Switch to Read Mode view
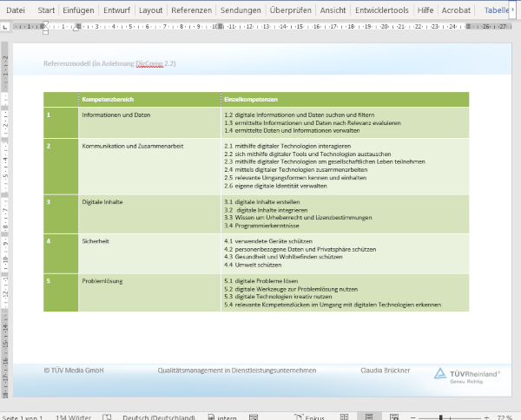Image resolution: width=521 pixels, height=420 pixels. (344, 416)
